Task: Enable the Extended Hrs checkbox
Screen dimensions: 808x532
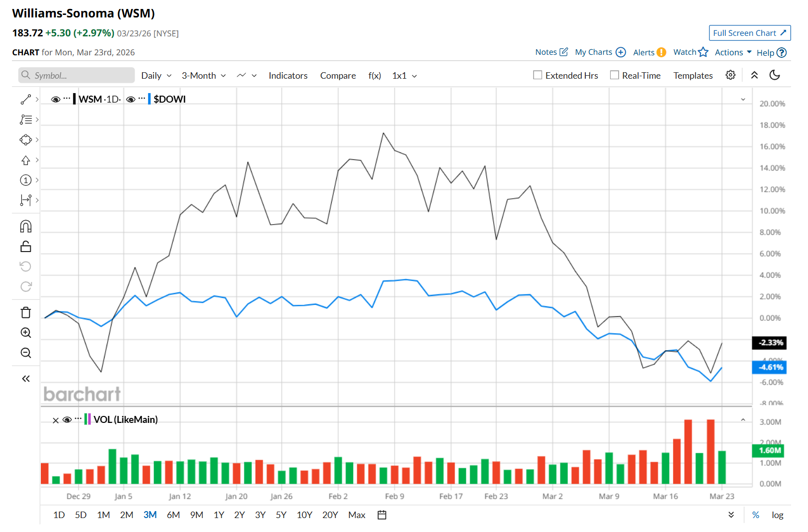Action: pos(538,75)
